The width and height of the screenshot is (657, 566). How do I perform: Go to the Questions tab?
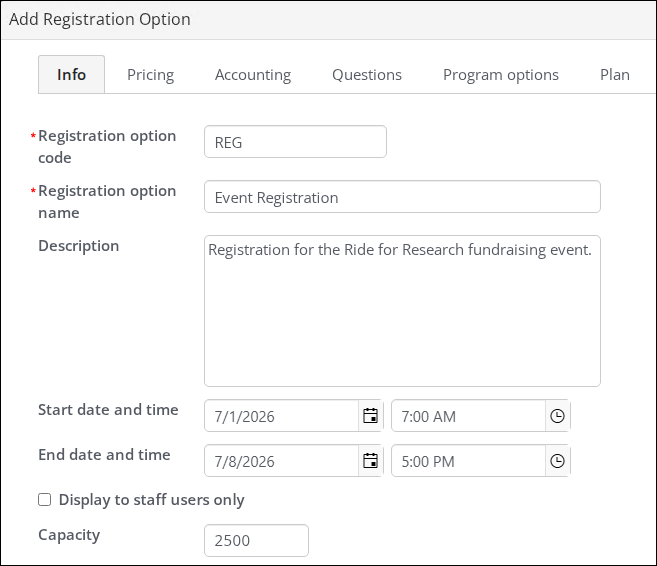(x=367, y=75)
